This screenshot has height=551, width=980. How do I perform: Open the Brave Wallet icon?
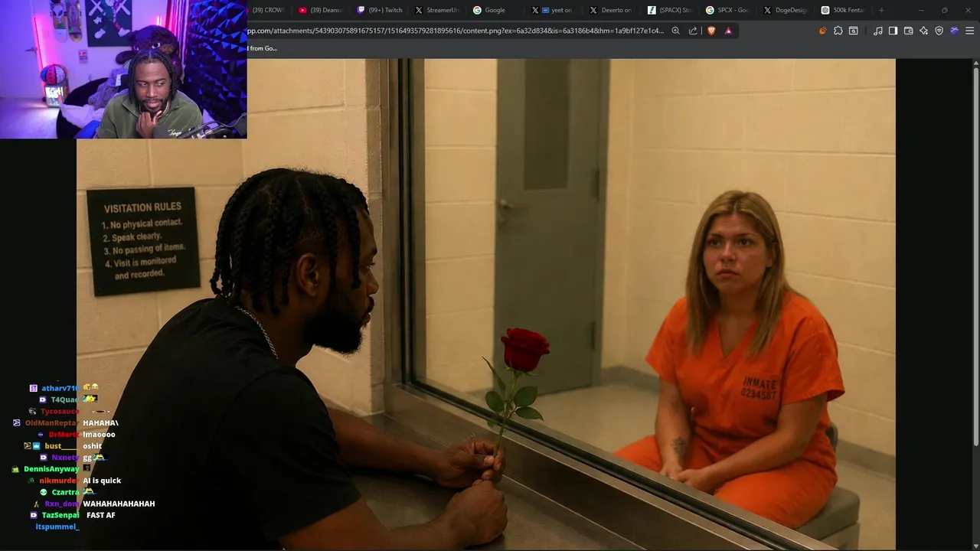908,31
